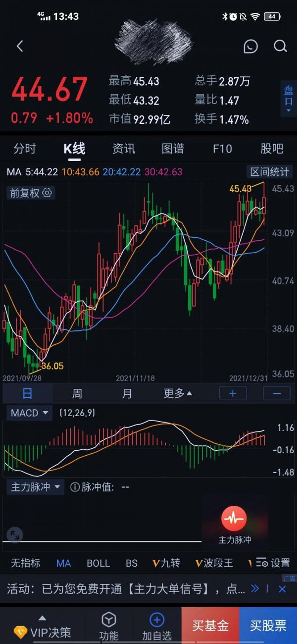This screenshot has width=297, height=644.
Task: Select the K线 tab
Action: pos(74,148)
